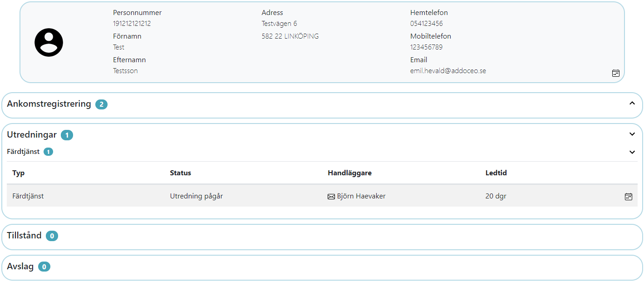The image size is (644, 282).
Task: Click the Typ column header
Action: click(x=18, y=173)
